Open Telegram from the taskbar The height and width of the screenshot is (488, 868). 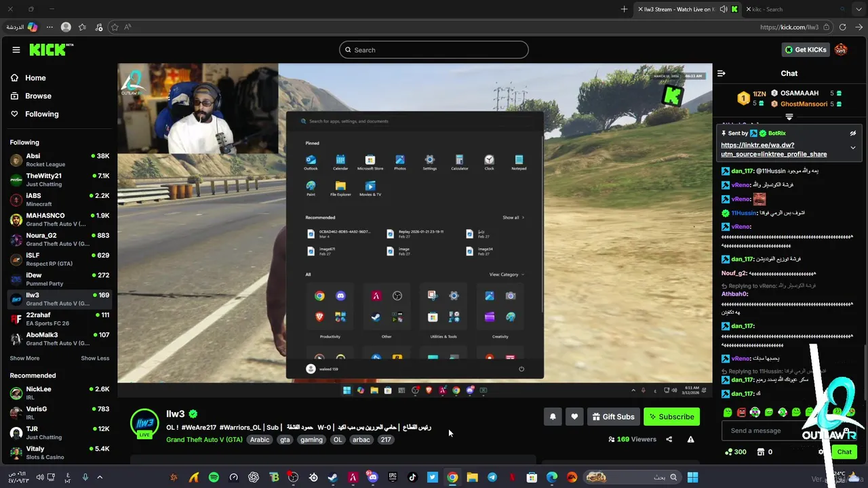pos(492,477)
